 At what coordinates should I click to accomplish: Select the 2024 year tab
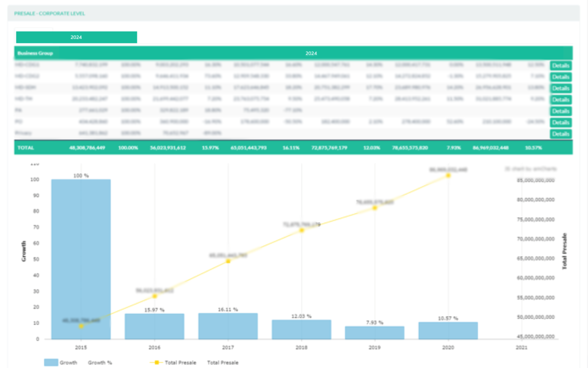(76, 37)
